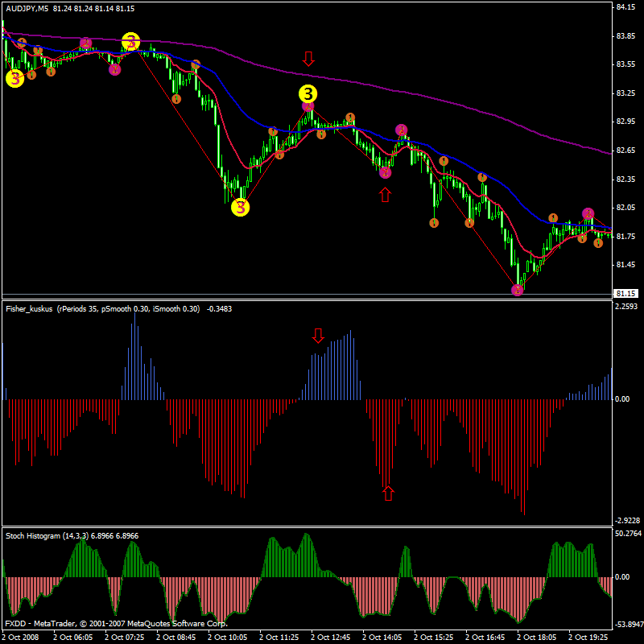Click the 83.25 price scale label
Image resolution: width=644 pixels, height=644 pixels.
pyautogui.click(x=626, y=93)
